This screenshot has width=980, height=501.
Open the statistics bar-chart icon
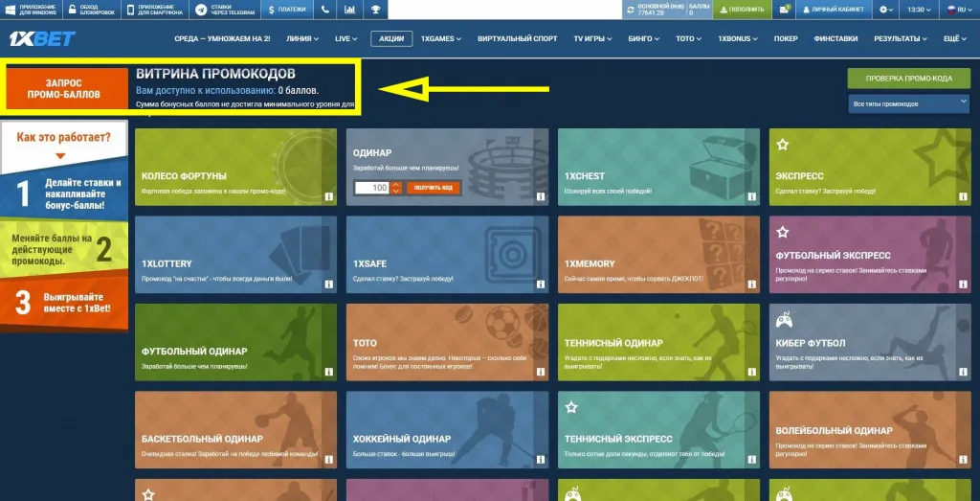349,10
